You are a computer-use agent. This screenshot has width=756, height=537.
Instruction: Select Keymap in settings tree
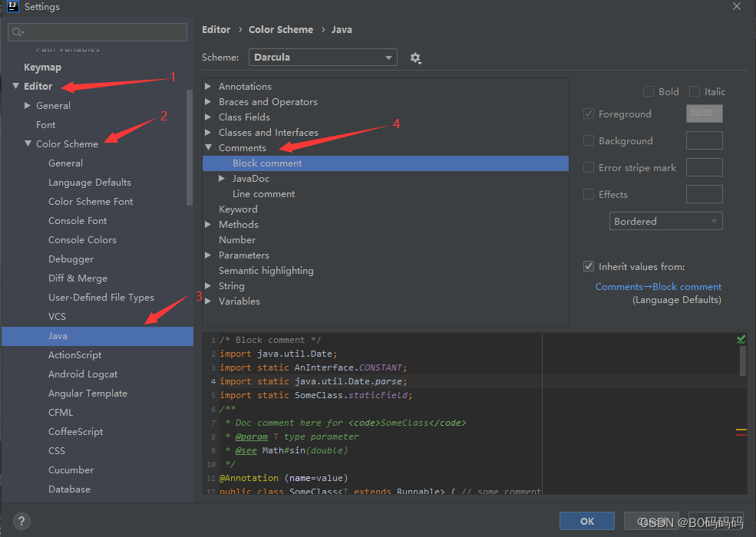tap(42, 67)
